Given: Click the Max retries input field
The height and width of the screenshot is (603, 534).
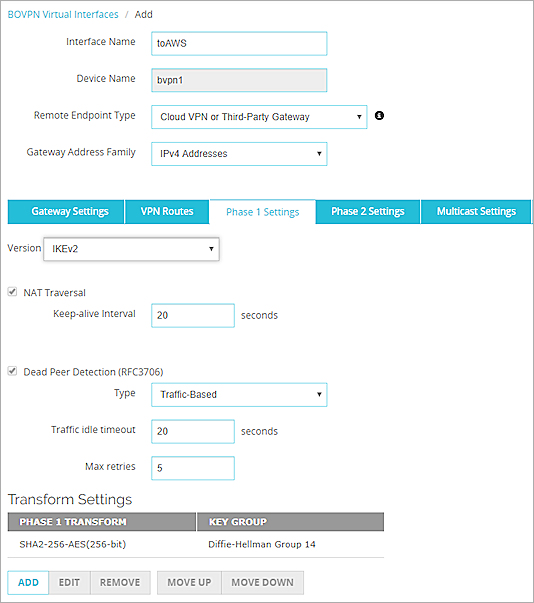Looking at the screenshot, I should [193, 468].
